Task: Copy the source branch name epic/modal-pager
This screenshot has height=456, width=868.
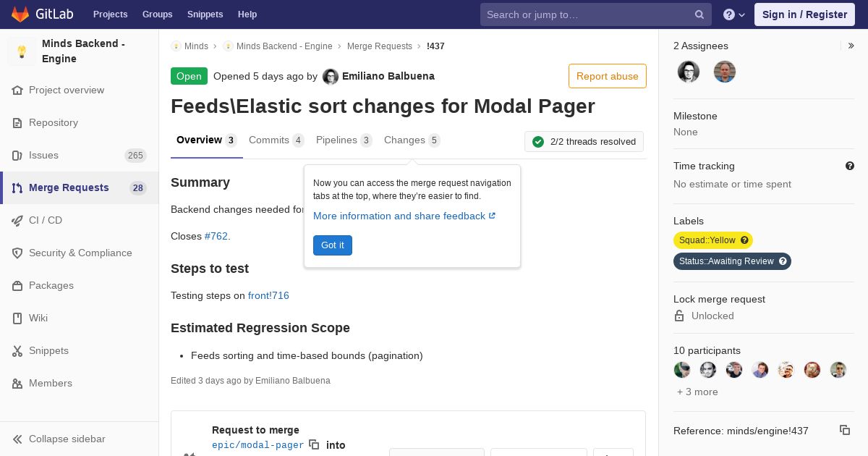Action: pyautogui.click(x=314, y=444)
